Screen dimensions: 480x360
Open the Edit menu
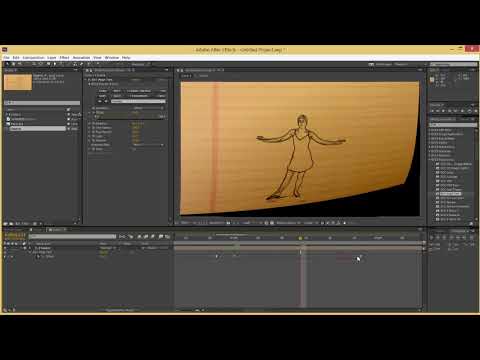[16, 58]
